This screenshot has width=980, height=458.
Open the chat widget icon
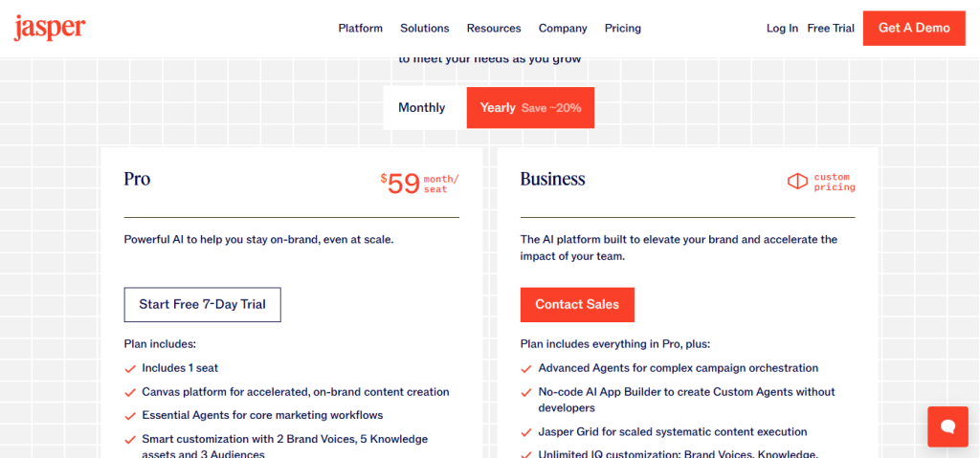click(x=947, y=426)
